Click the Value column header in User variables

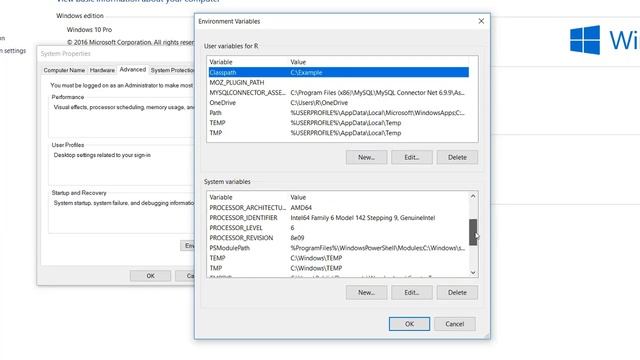298,62
